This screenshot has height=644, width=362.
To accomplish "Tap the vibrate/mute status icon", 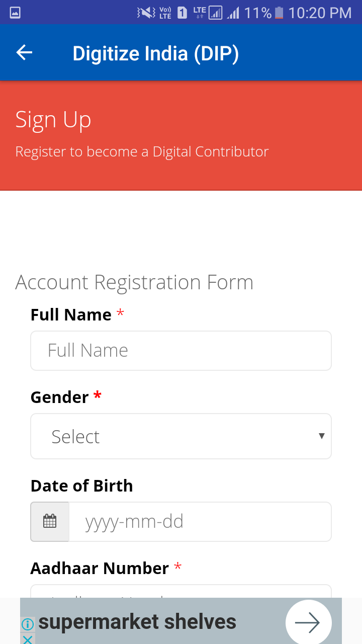I will [146, 13].
